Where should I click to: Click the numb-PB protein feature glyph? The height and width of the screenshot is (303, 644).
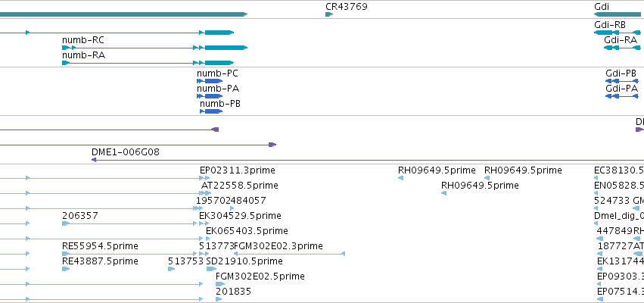pyautogui.click(x=211, y=111)
